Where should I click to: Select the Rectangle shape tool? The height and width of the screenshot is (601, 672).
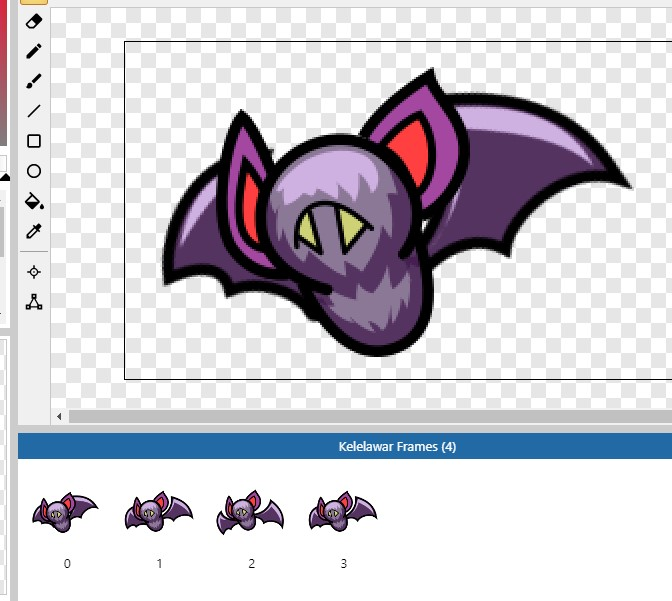(34, 141)
